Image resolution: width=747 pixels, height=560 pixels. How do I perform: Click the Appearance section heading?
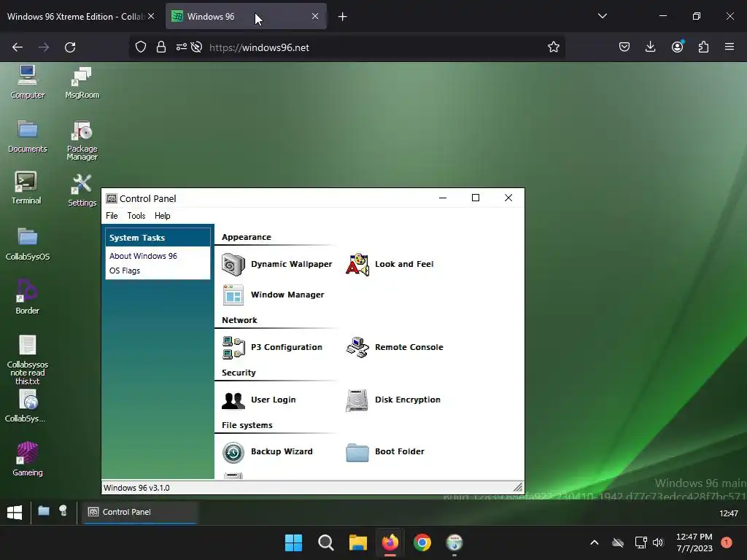(247, 237)
